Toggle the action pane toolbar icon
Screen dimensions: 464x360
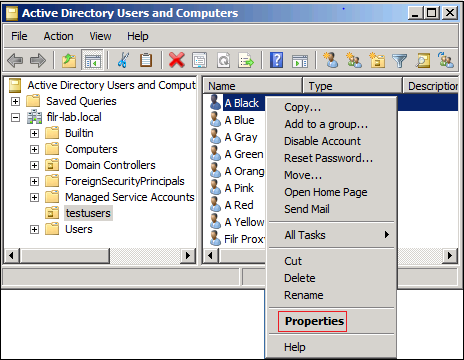tap(300, 61)
